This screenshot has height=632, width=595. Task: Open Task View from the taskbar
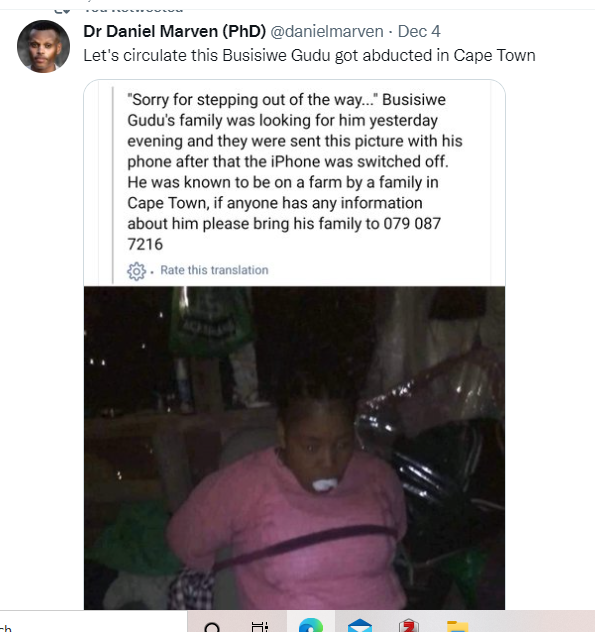260,627
